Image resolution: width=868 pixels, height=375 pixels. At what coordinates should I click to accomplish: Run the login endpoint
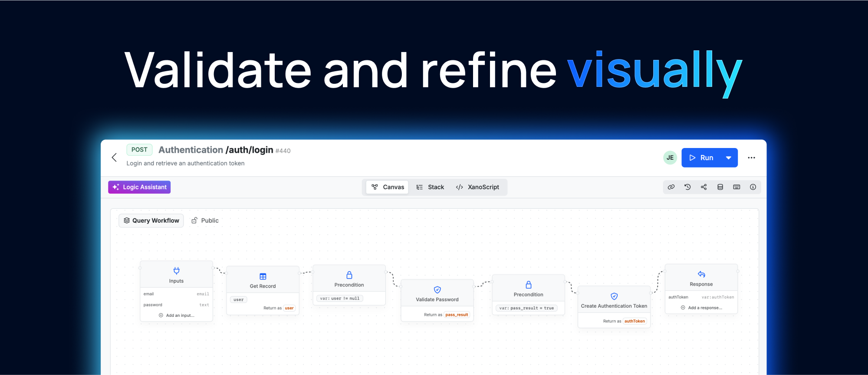point(701,158)
